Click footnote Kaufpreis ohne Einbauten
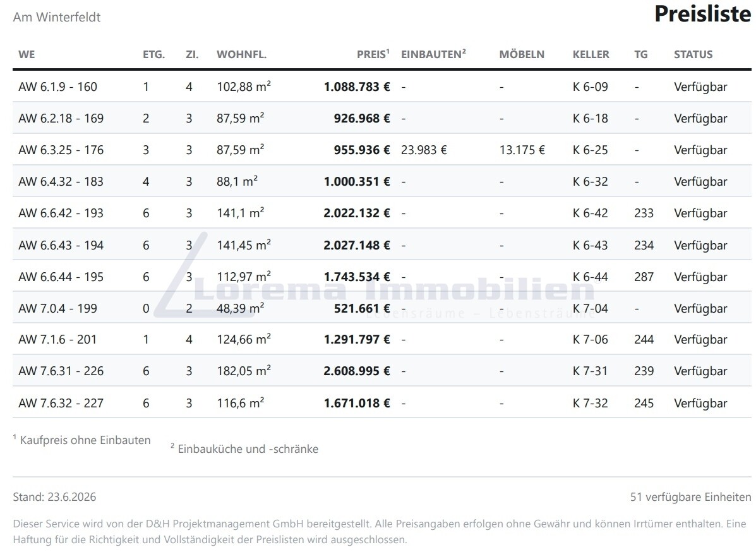Viewport: 756px width, 552px height. tap(82, 440)
